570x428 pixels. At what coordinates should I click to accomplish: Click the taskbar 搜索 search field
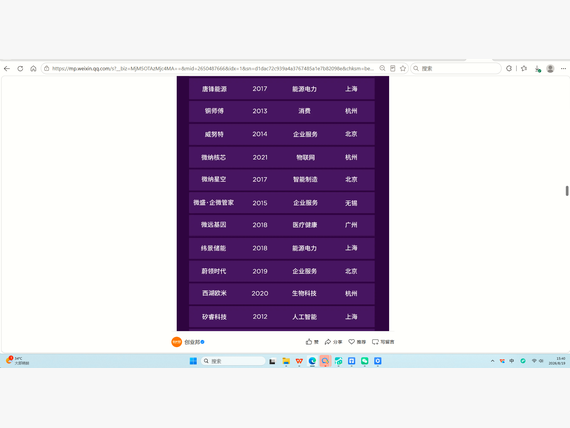[x=233, y=361]
